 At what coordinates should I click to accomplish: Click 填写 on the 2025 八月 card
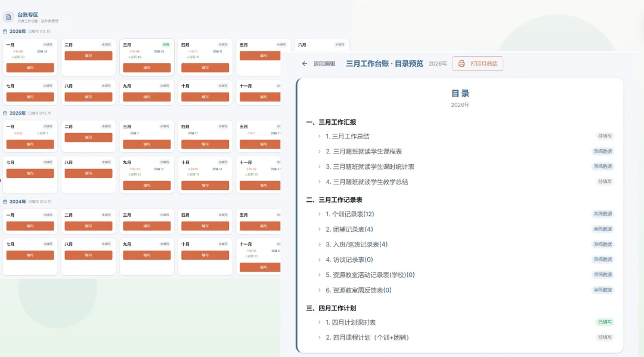point(88,173)
